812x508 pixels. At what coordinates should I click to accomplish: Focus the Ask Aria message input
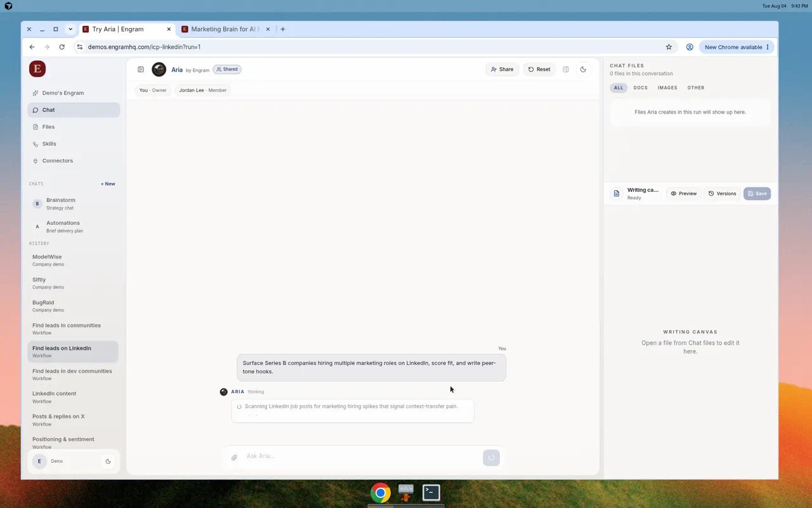362,457
